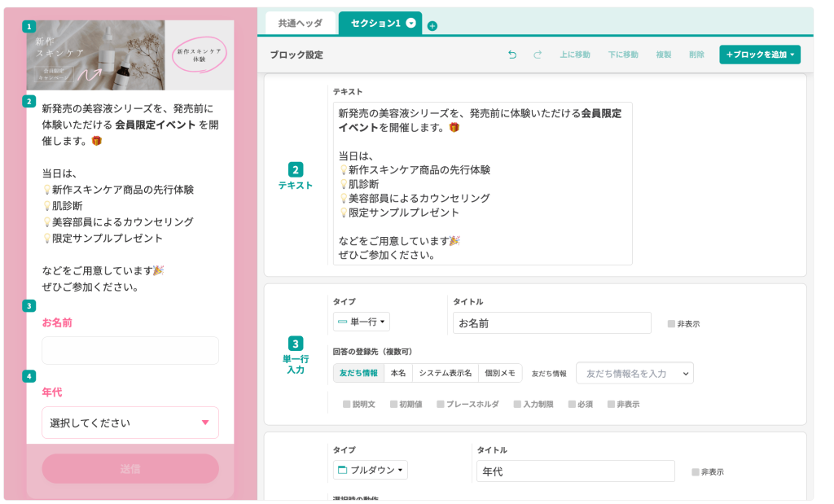Edit the 年代 title field
Image resolution: width=834 pixels, height=504 pixels.
pyautogui.click(x=576, y=471)
